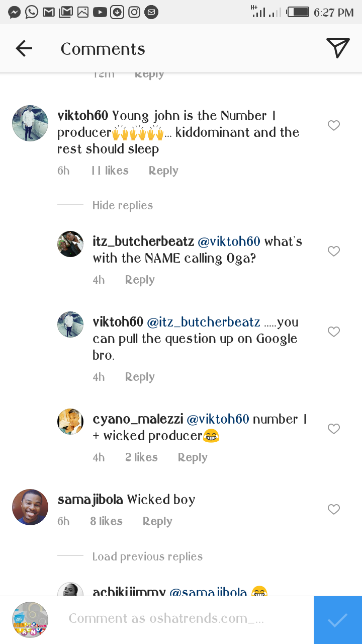Reply to samajibola's Wicked boy comment
This screenshot has width=362, height=644.
coord(157,521)
